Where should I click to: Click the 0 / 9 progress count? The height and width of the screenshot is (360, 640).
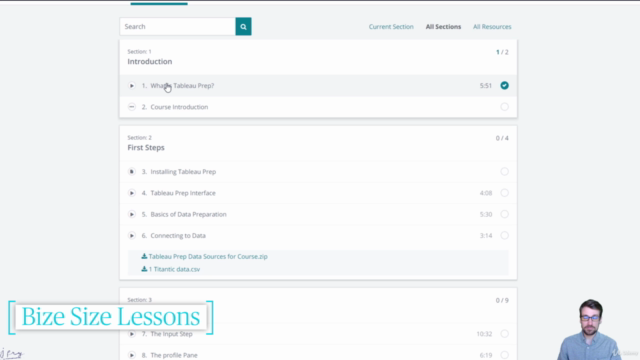[502, 300]
